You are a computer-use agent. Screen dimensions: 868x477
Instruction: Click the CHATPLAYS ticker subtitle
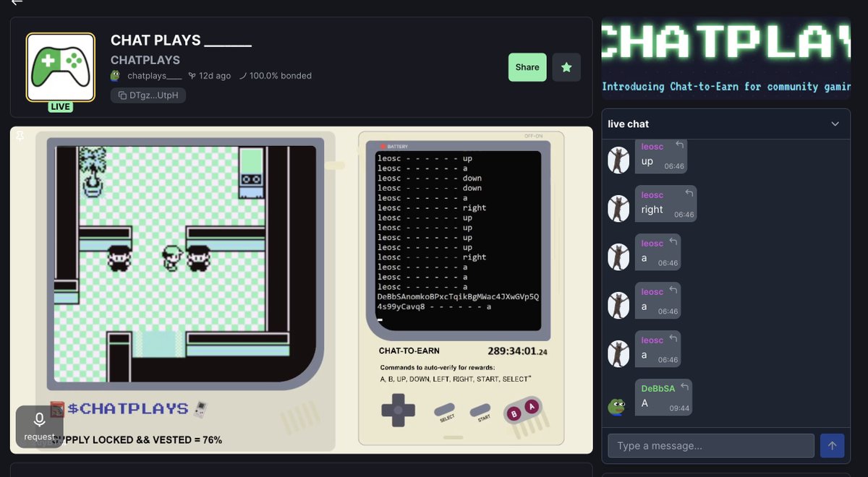(145, 60)
